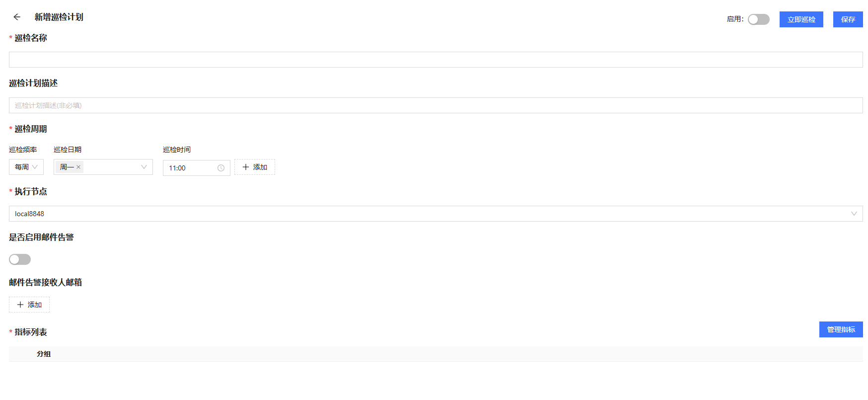Click plus icon under email recipients
This screenshot has width=868, height=400.
click(x=20, y=305)
